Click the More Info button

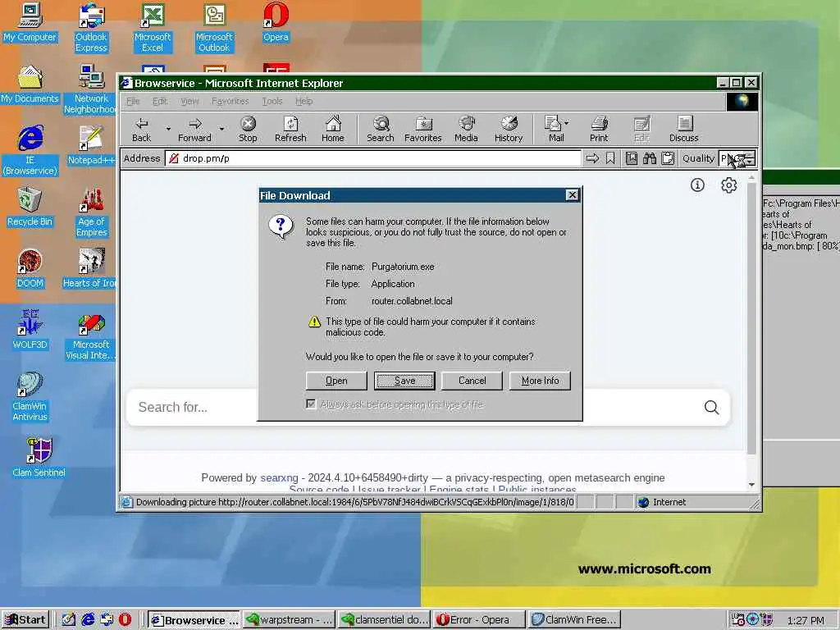click(540, 381)
